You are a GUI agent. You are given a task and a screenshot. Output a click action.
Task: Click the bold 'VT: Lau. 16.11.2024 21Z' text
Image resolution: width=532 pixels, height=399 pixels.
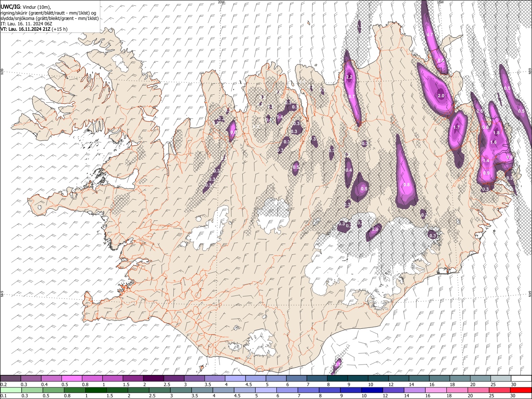pyautogui.click(x=26, y=29)
